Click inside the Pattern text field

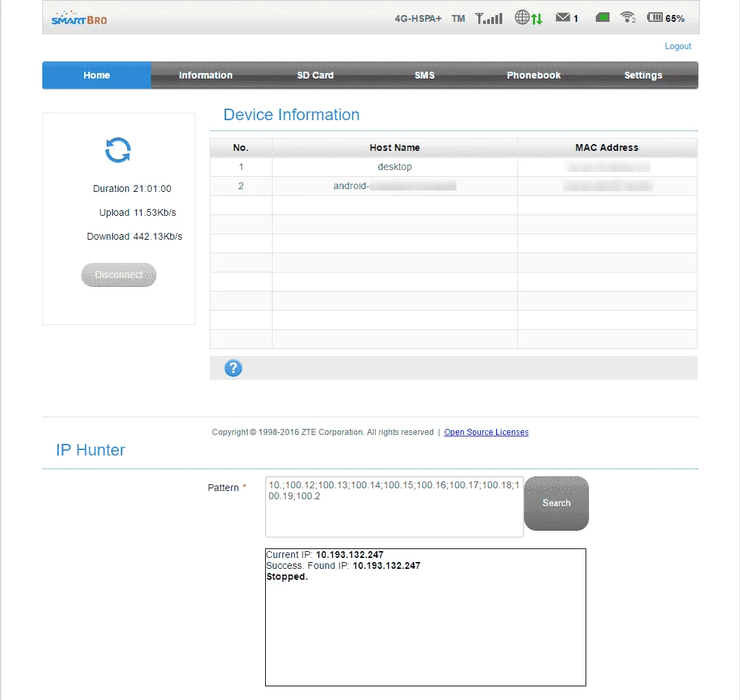394,507
